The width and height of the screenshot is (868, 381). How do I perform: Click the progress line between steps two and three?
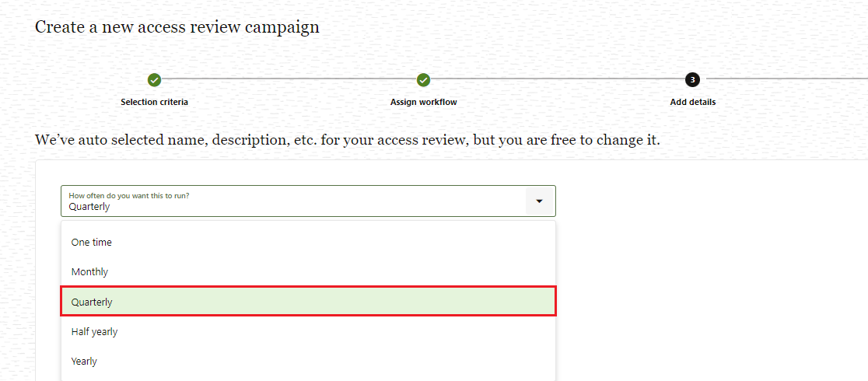(558, 79)
